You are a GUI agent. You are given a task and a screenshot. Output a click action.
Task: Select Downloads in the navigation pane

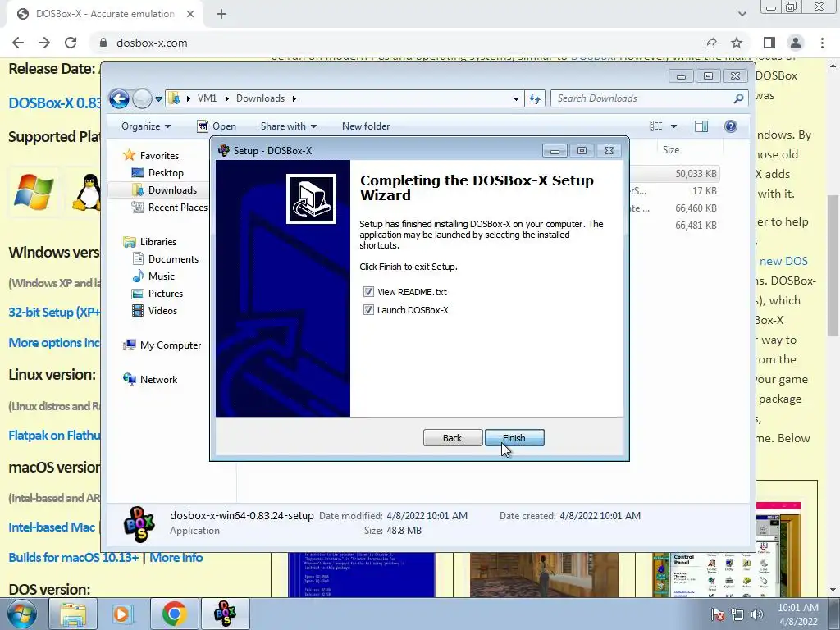[x=172, y=190]
